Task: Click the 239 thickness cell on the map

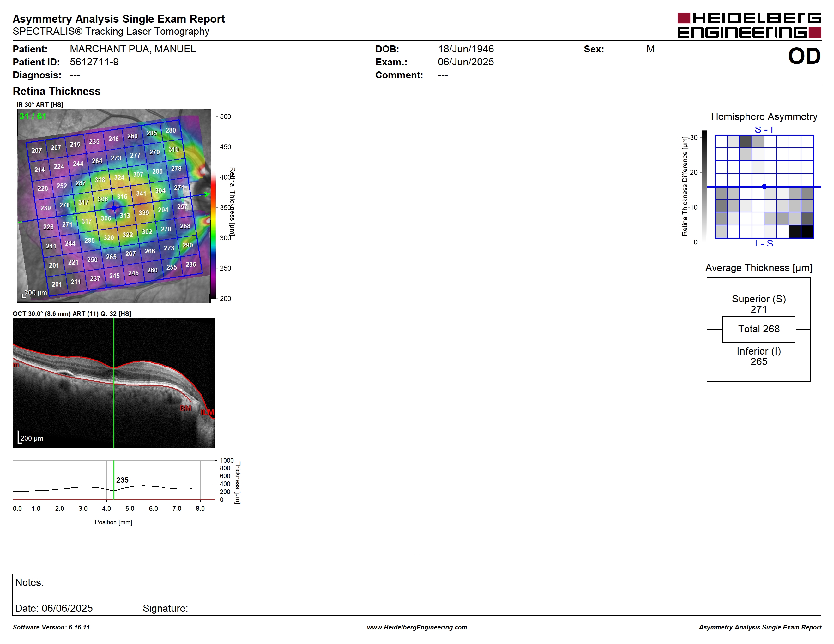Action: click(45, 208)
